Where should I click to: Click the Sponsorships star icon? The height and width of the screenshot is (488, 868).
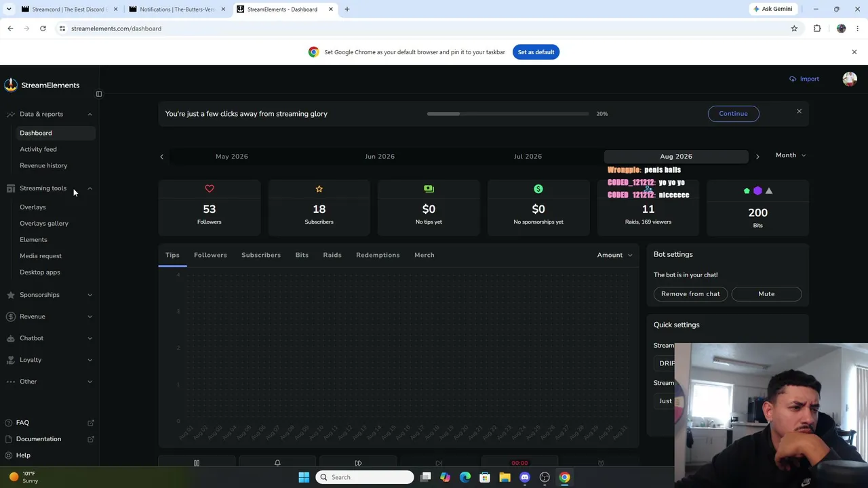(10, 295)
